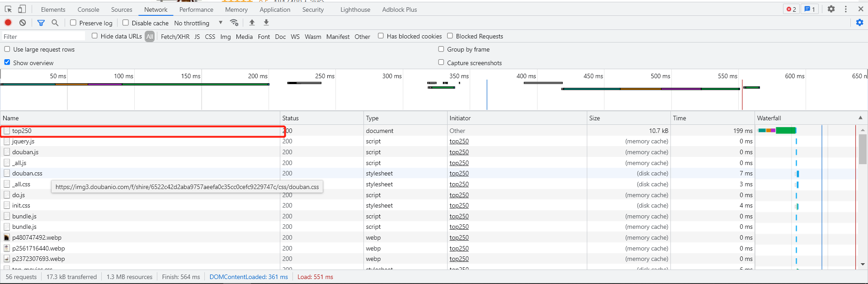The height and width of the screenshot is (284, 868).
Task: Sort by Waterfall column arrow
Action: [x=860, y=118]
